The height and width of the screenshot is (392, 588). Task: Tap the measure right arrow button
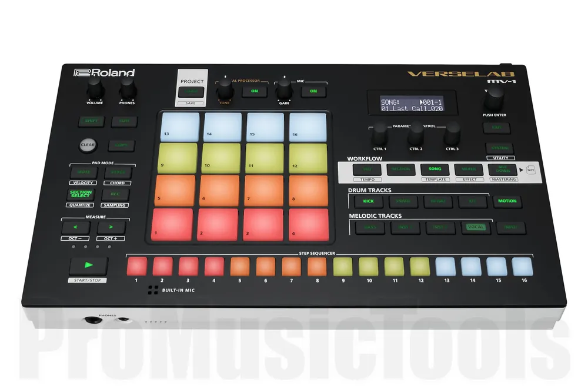coord(111,227)
